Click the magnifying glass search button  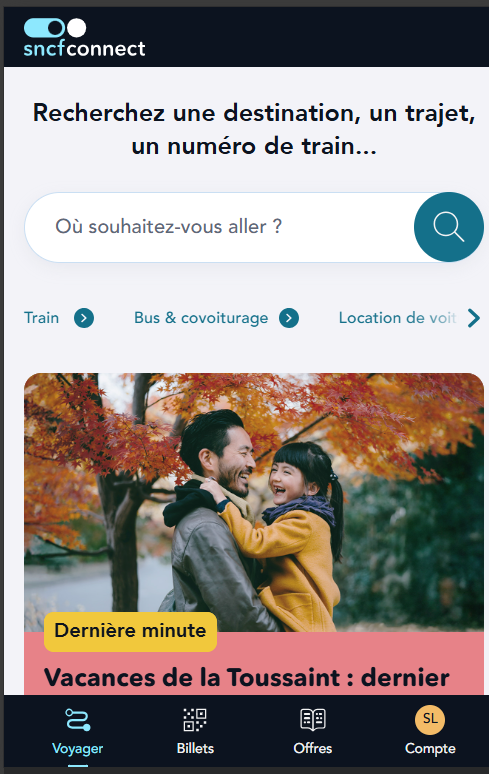(x=449, y=227)
